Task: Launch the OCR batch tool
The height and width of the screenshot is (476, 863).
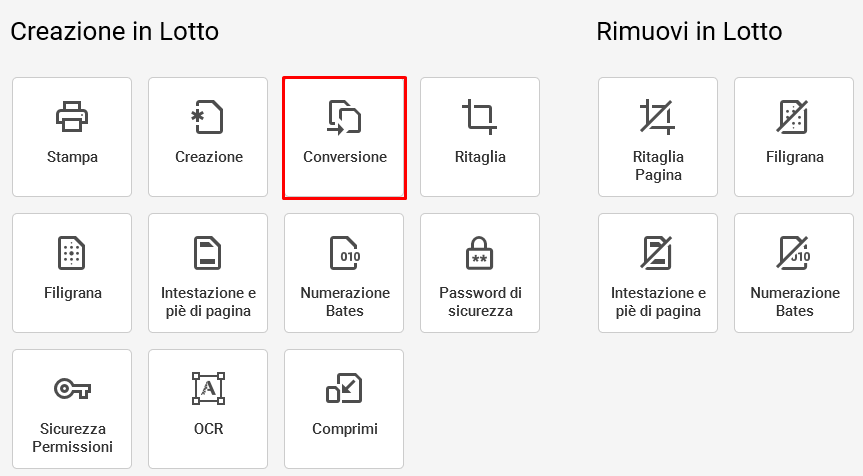Action: [208, 409]
